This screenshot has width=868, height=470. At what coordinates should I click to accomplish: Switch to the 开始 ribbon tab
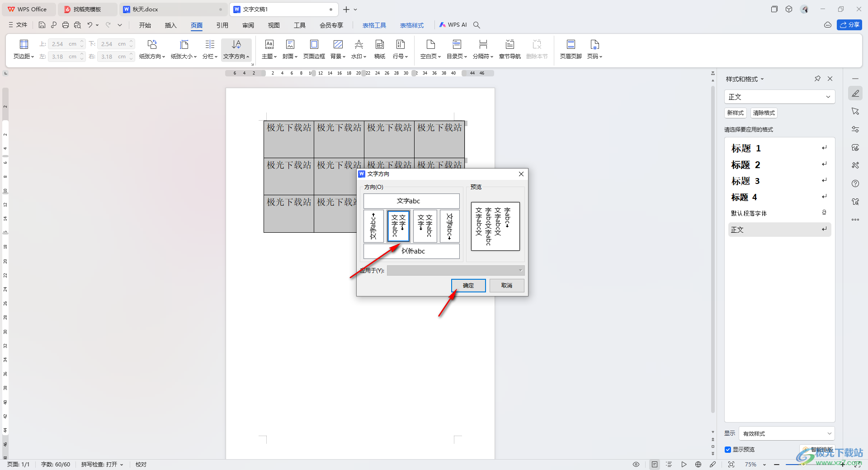145,25
